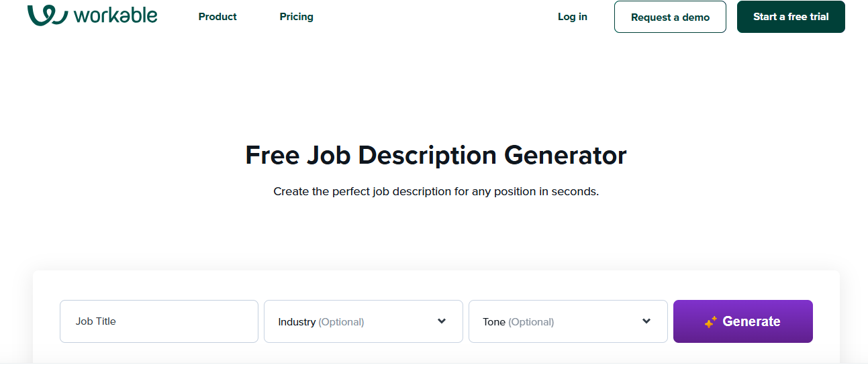Click the subtitle about creating perfect job description
This screenshot has width=868, height=365.
[436, 191]
